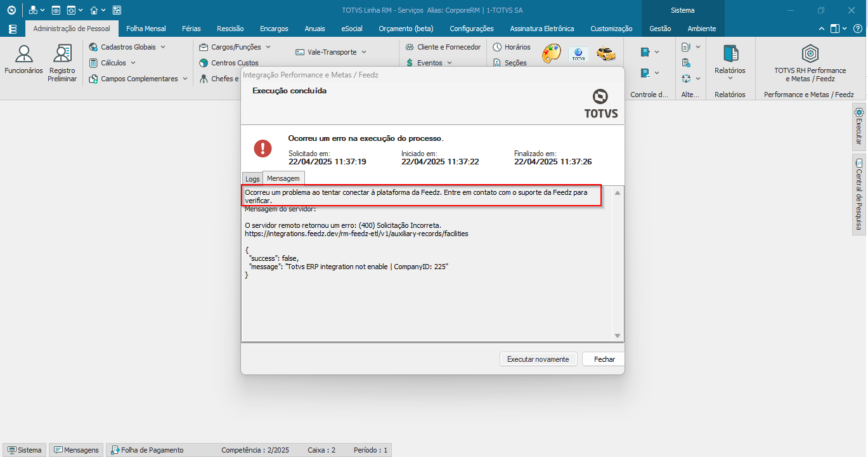Open the Gestão ribbon tab
This screenshot has height=457, width=868.
[x=660, y=29]
